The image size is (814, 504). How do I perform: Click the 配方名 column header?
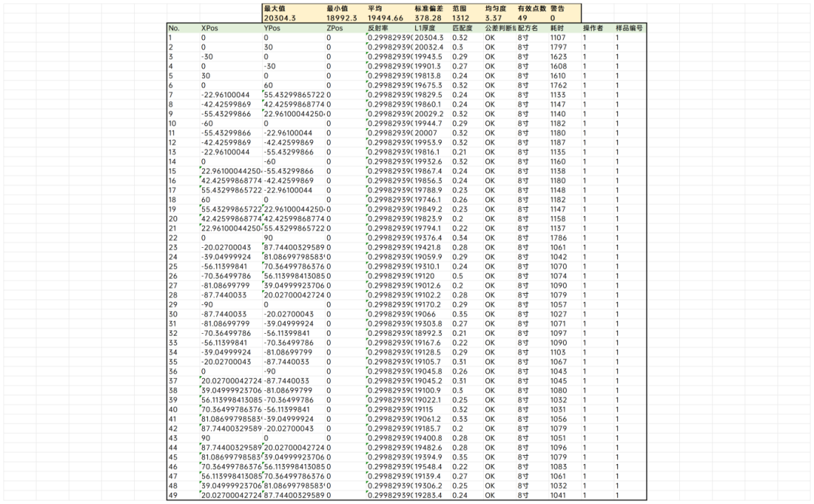[x=533, y=28]
